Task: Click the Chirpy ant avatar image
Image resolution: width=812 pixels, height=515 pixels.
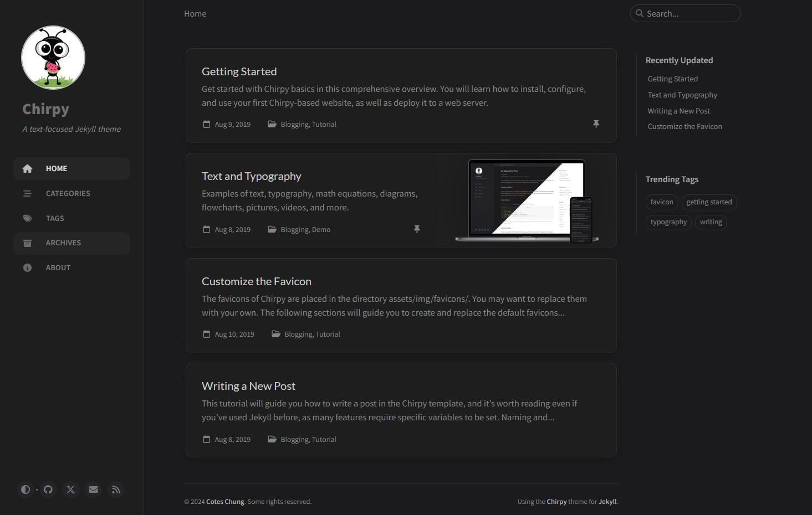Action: (x=53, y=58)
